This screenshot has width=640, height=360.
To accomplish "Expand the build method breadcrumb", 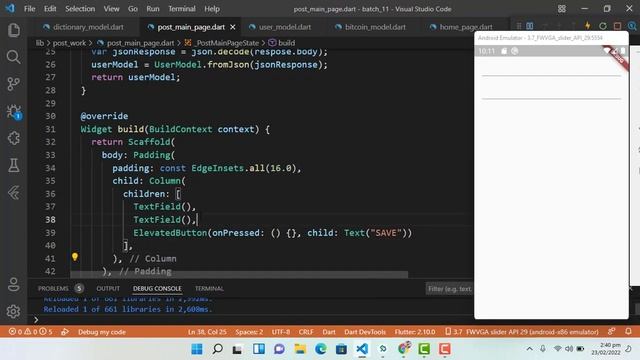I will click(287, 43).
